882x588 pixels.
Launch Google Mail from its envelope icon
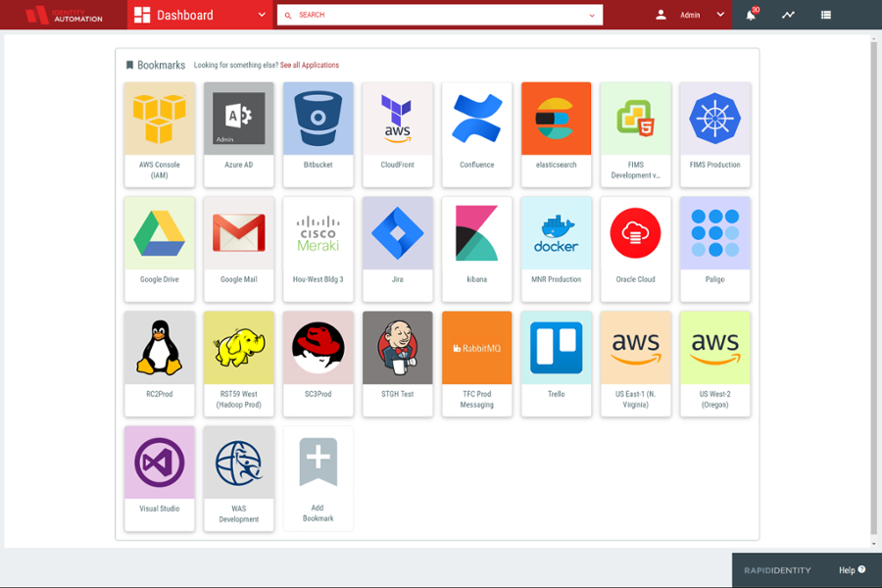[238, 233]
